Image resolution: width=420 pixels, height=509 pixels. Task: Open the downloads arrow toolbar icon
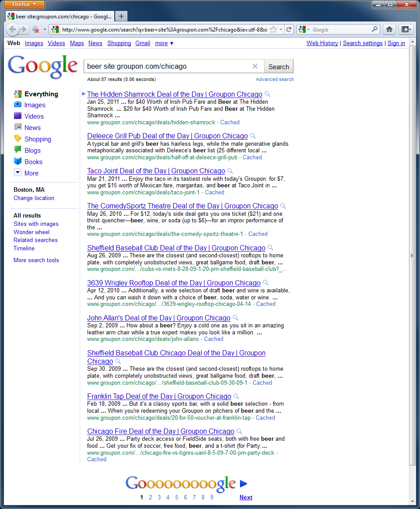click(x=36, y=29)
